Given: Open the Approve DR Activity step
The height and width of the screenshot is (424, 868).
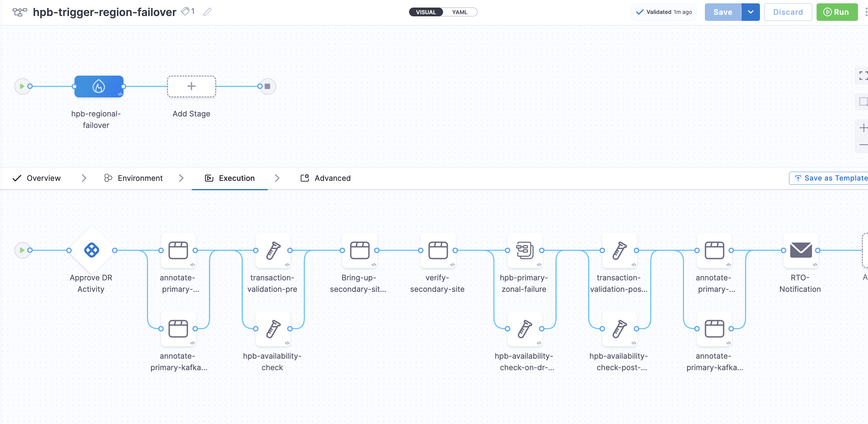Looking at the screenshot, I should (x=91, y=250).
